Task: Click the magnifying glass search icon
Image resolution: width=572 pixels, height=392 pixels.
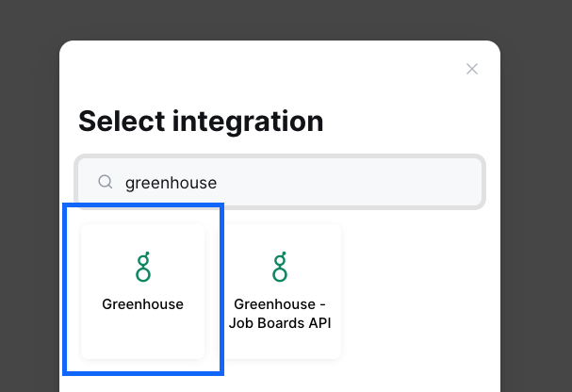Action: coord(105,182)
